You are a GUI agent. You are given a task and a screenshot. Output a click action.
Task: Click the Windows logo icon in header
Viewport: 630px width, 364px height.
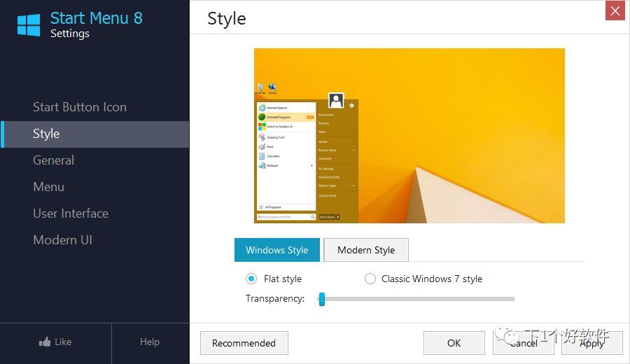tap(29, 25)
